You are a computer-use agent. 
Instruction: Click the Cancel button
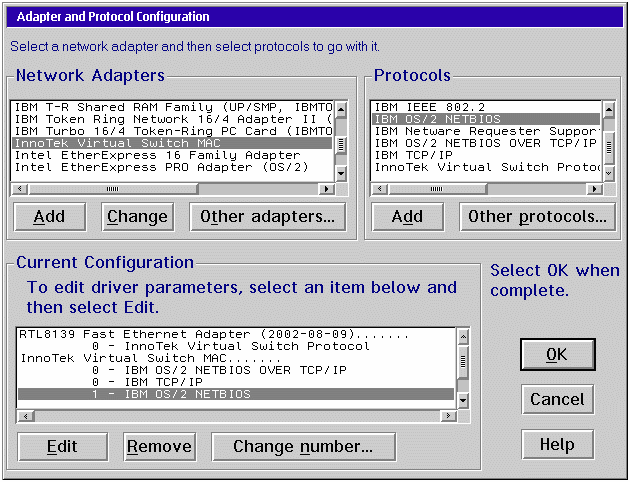(x=557, y=399)
